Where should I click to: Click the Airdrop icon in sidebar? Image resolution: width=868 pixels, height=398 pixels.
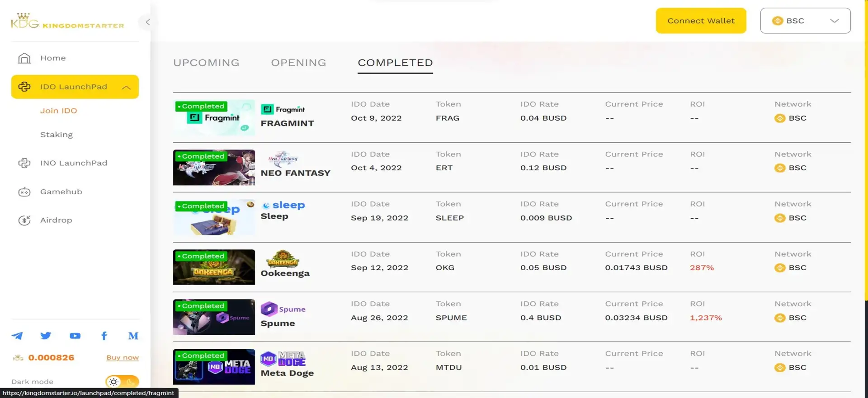[x=24, y=220]
